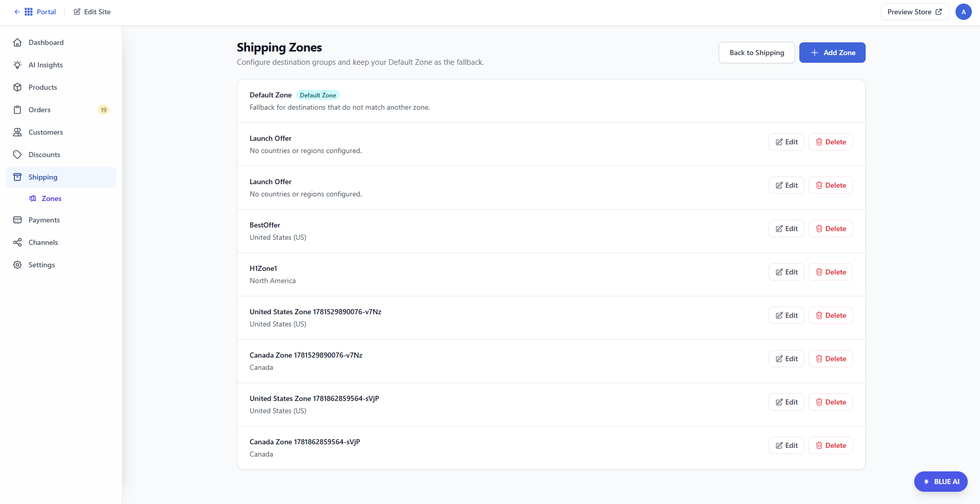Delete United States Zone 1781862859564-sVjP
Screen dimensions: 980x504
pyautogui.click(x=830, y=402)
